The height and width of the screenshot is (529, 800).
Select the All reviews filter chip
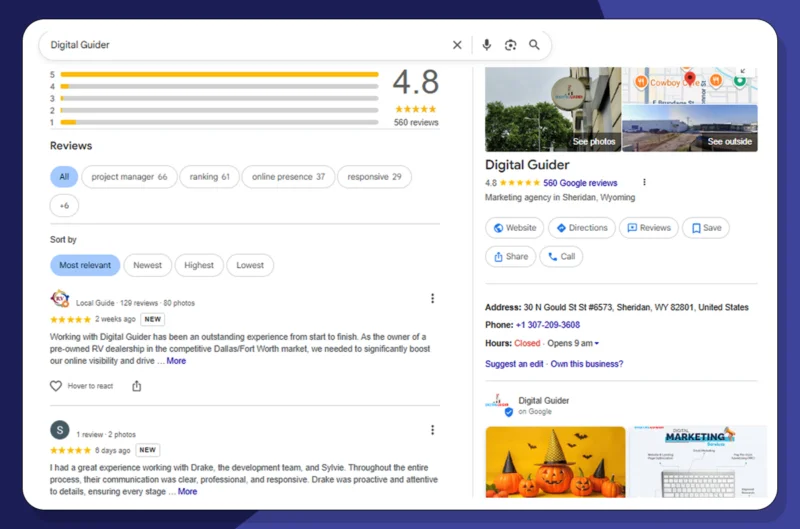(x=64, y=177)
